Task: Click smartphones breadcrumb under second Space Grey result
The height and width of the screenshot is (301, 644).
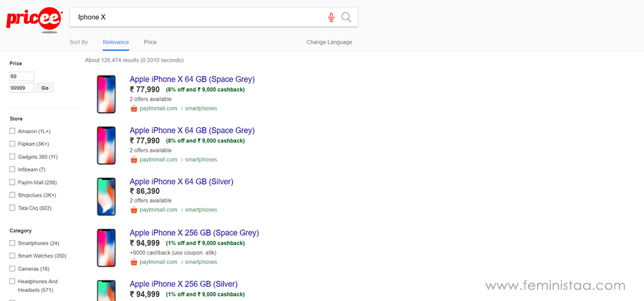Action: point(201,160)
